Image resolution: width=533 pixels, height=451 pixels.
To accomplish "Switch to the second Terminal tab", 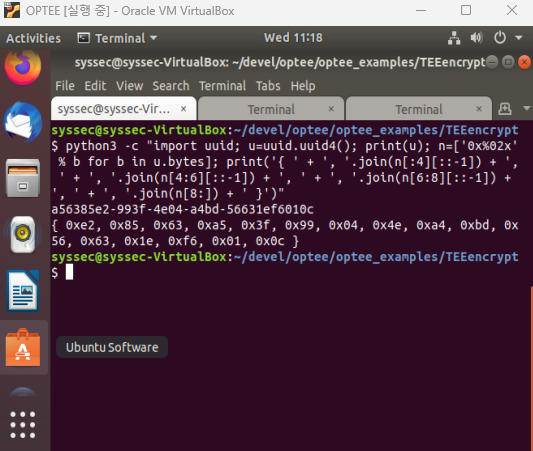I will (x=271, y=109).
